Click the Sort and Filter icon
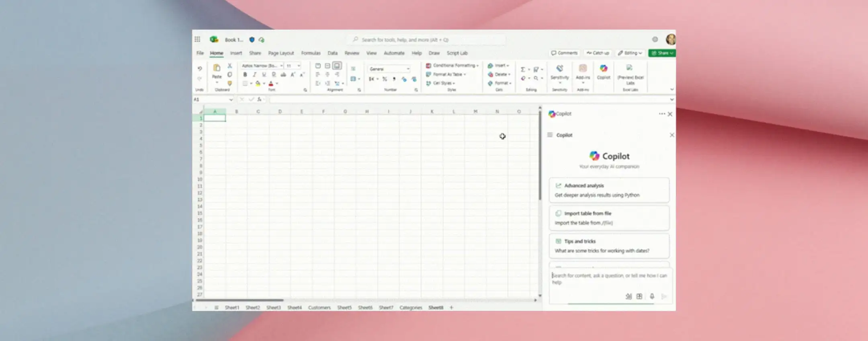 point(536,70)
